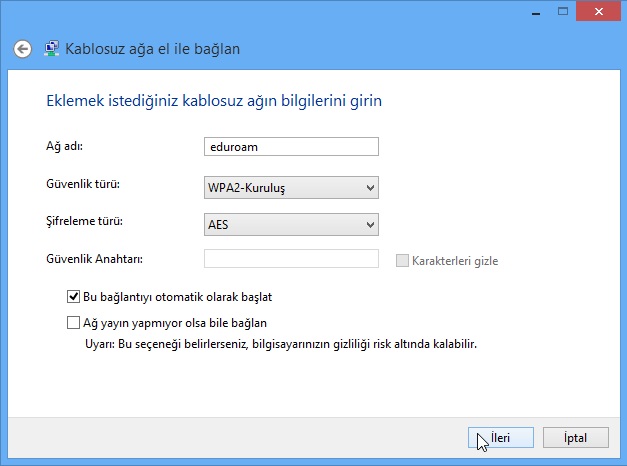Click the İleri button to continue
Screen dimensions: 627x466
(501, 438)
